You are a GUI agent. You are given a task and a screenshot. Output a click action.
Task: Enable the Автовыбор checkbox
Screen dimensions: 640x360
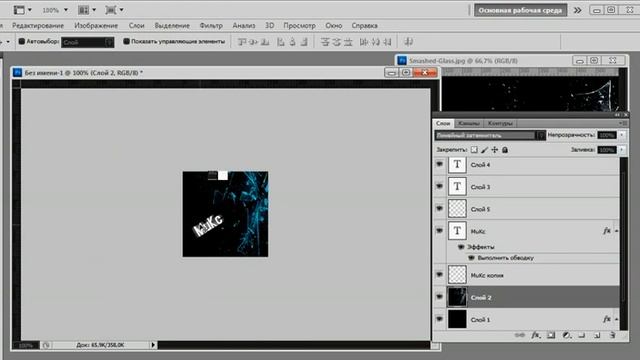(x=22, y=41)
